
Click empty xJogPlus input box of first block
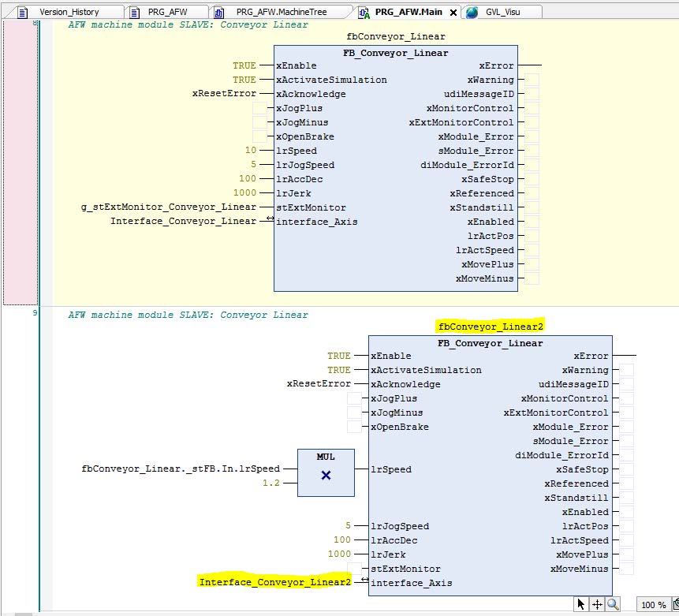click(x=259, y=109)
